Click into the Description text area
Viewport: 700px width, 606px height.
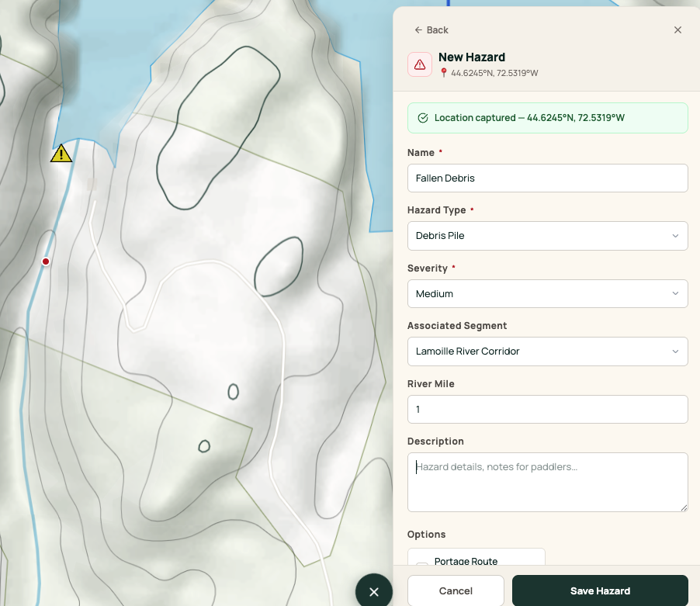[547, 482]
